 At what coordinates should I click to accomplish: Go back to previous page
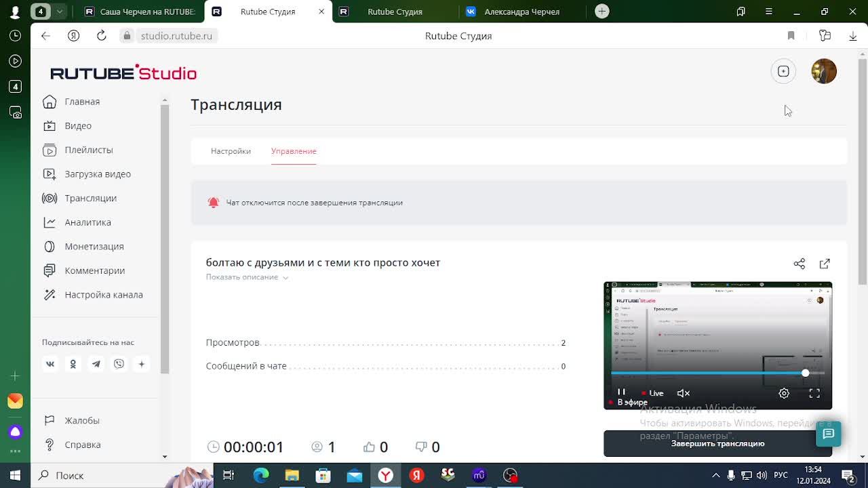[x=45, y=36]
